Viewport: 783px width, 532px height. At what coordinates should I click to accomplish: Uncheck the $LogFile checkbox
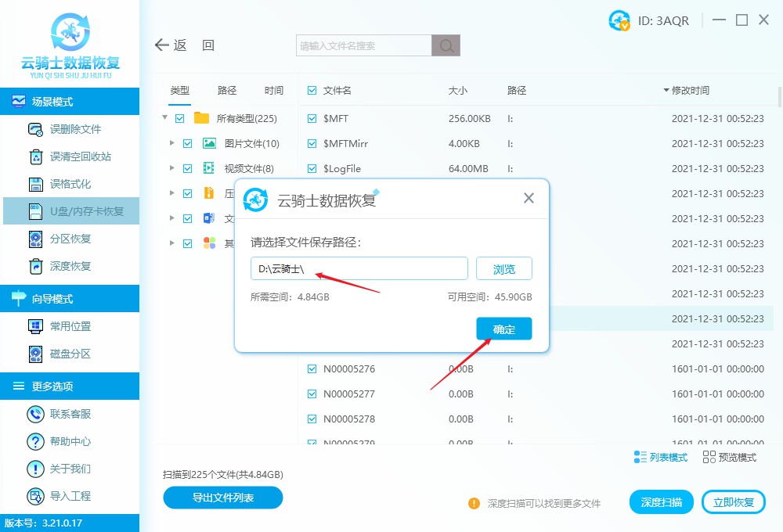pyautogui.click(x=312, y=169)
